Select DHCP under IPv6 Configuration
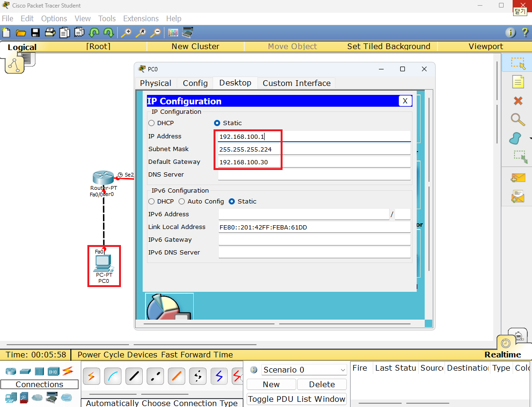This screenshot has height=407, width=532. pyautogui.click(x=151, y=202)
